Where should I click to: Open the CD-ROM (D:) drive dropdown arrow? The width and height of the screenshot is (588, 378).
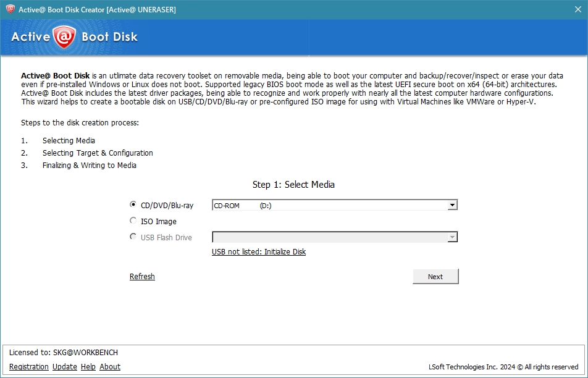452,205
